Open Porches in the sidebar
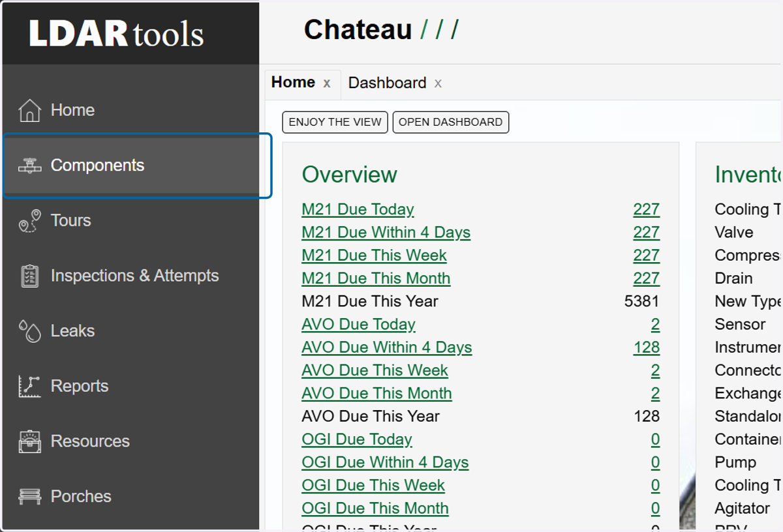The image size is (783, 532). [x=130, y=497]
